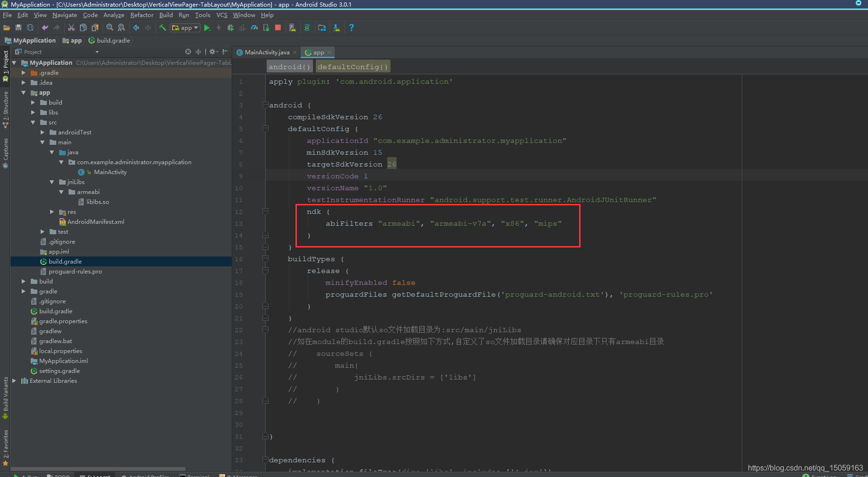Expand the androidTest folder
The width and height of the screenshot is (868, 477).
pyautogui.click(x=42, y=132)
